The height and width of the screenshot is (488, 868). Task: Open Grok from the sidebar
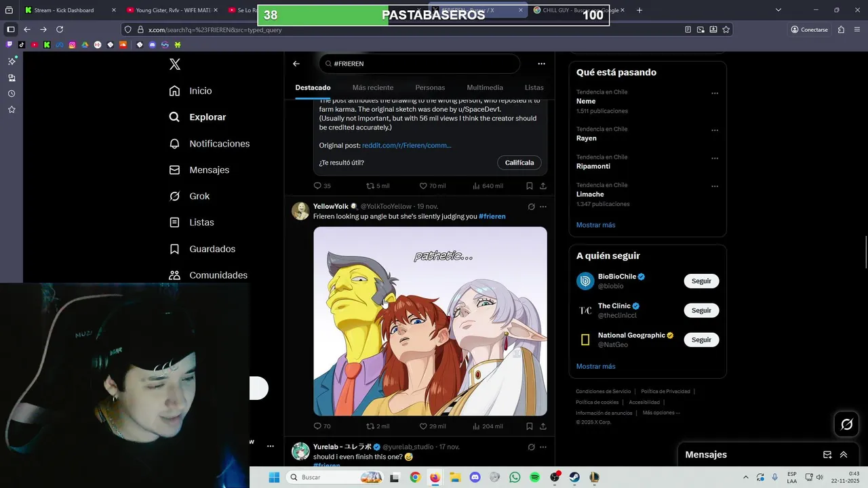tap(189, 196)
